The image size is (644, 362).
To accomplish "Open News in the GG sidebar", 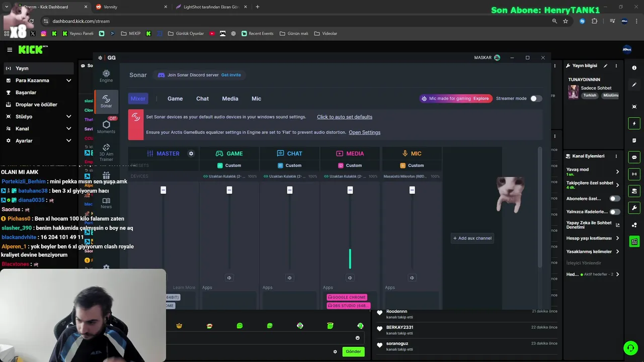I will (106, 203).
